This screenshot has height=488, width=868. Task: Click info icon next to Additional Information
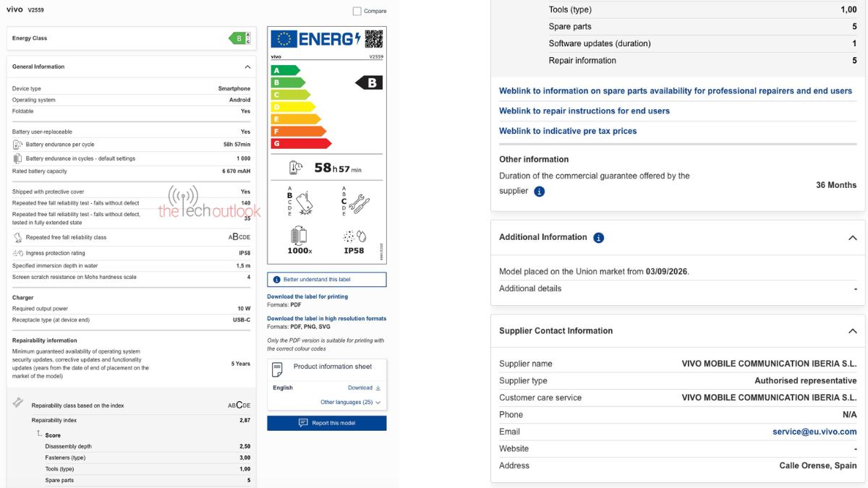tap(598, 237)
